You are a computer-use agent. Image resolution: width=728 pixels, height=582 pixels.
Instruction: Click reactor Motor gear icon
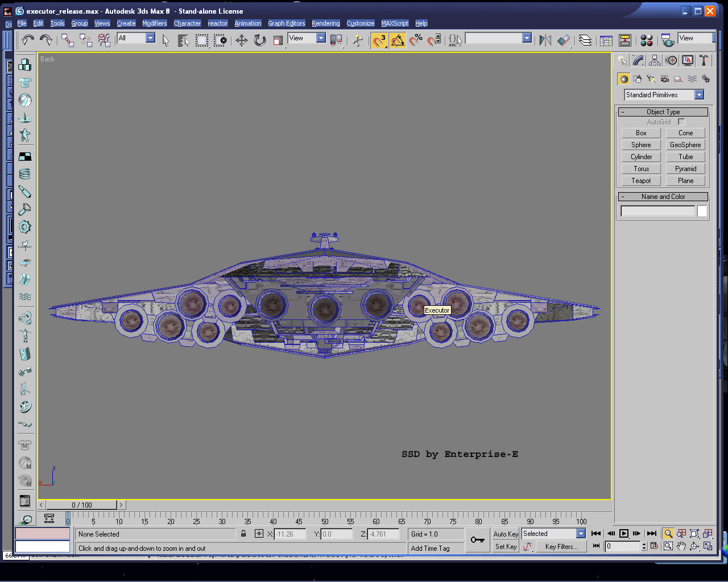25,227
